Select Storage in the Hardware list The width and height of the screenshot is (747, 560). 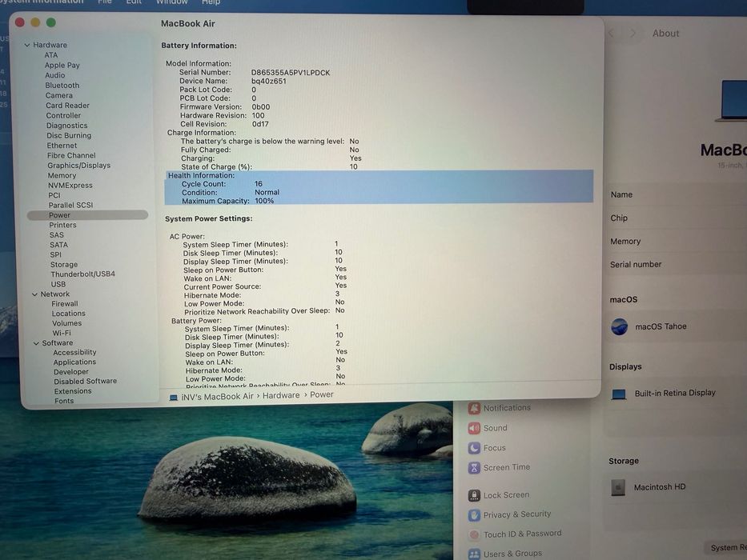[64, 265]
